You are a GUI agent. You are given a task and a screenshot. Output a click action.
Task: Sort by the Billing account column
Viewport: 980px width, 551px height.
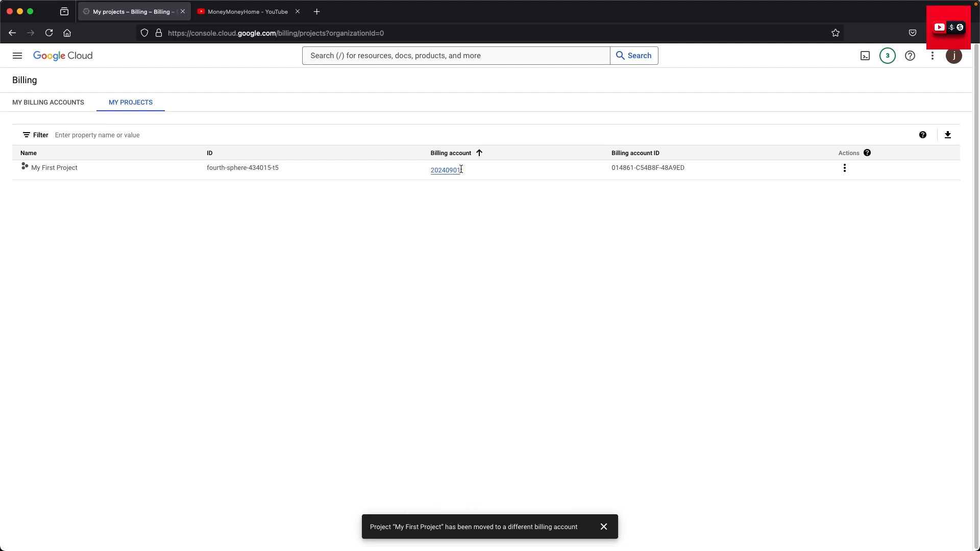(451, 153)
